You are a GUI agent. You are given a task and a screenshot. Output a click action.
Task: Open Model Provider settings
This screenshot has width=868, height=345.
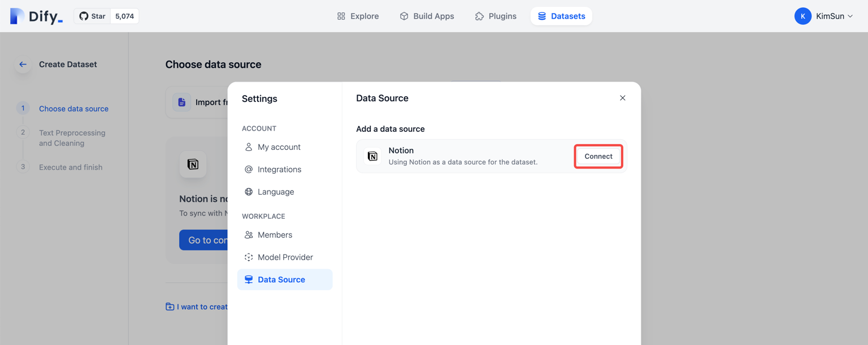pos(285,257)
